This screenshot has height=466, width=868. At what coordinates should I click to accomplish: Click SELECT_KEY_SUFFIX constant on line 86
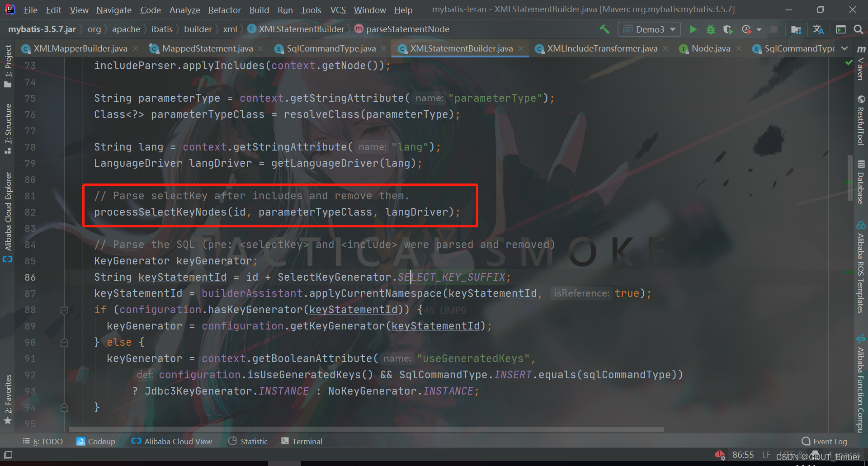(451, 277)
